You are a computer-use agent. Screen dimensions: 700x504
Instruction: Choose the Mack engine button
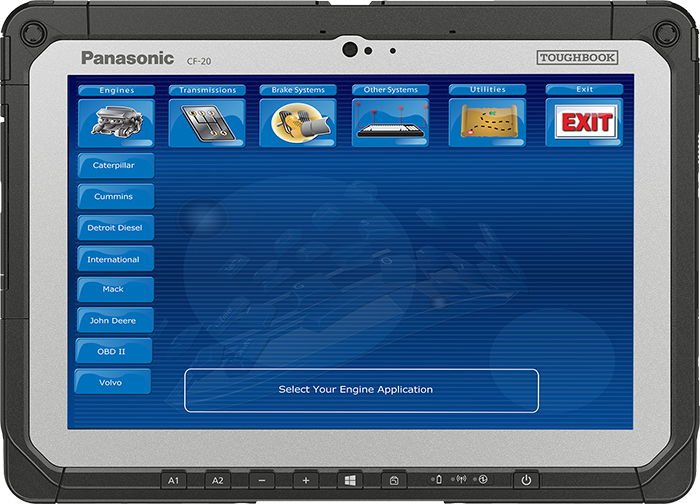115,290
